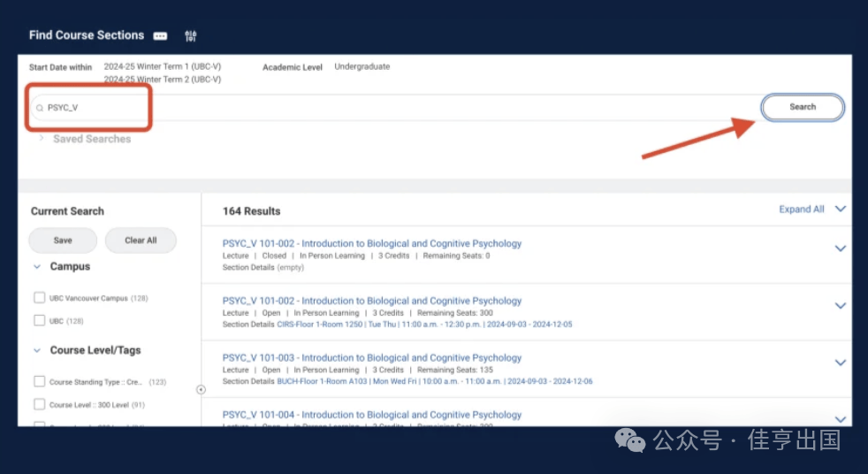Collapse the Course Level/Tags filter section

[x=37, y=350]
